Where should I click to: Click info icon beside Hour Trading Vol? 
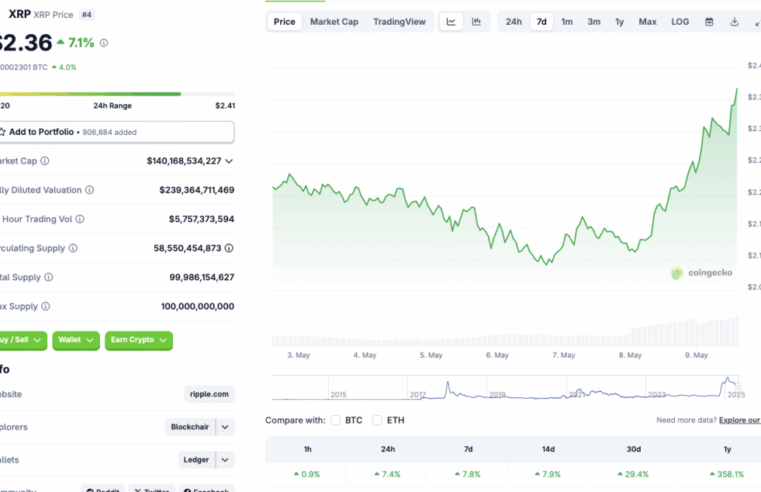pos(80,219)
